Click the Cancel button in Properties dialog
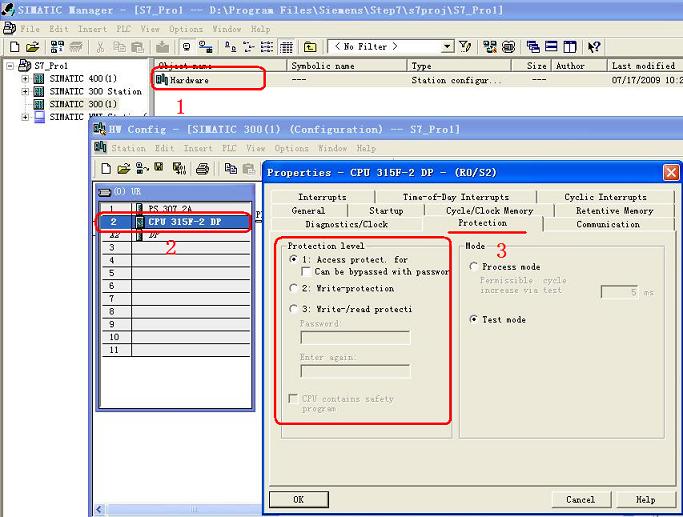The height and width of the screenshot is (517, 683). click(580, 499)
